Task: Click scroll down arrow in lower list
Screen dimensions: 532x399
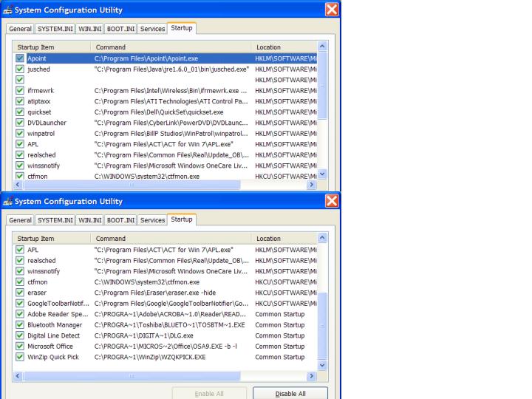Action: pos(322,366)
